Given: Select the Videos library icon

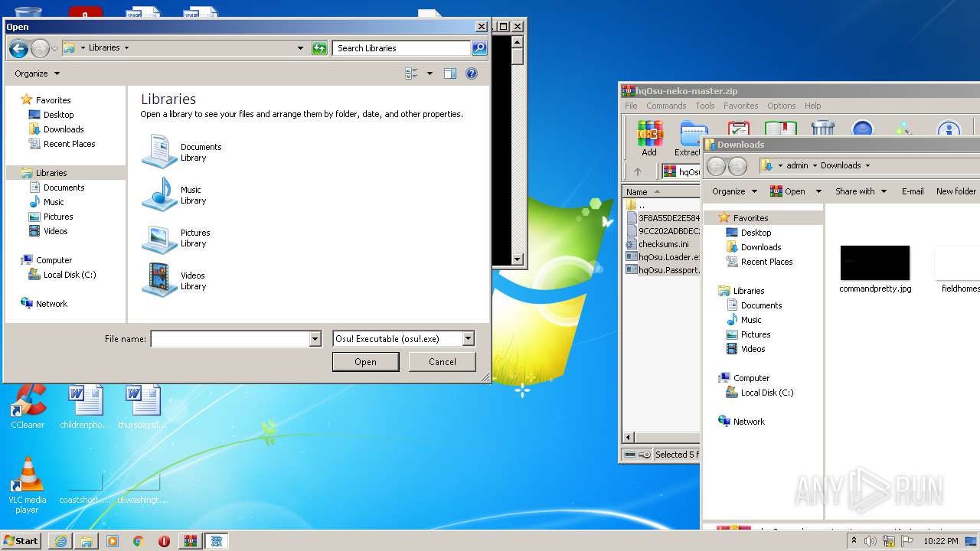Looking at the screenshot, I should 159,280.
